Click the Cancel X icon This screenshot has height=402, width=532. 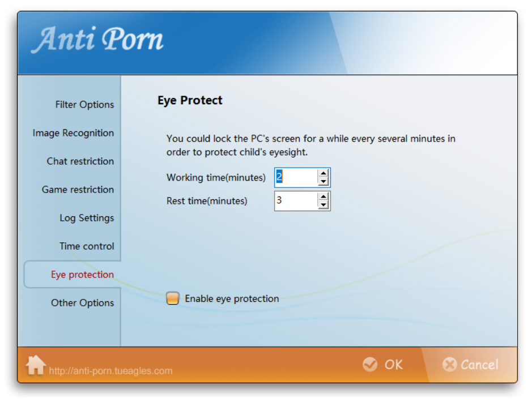point(450,365)
